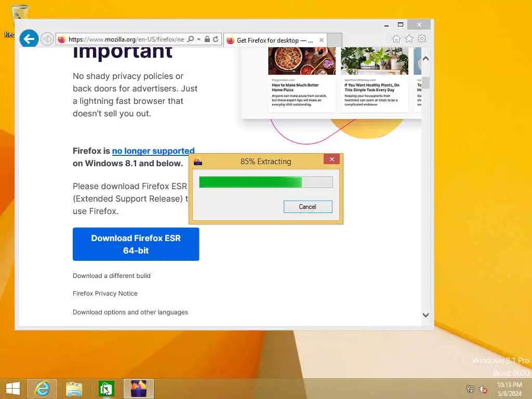Click the scroll down arrow of the page
The width and height of the screenshot is (532, 399).
tap(425, 315)
